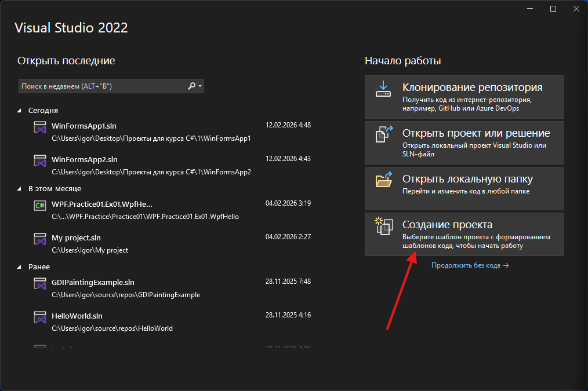Click the Create project template icon
The height and width of the screenshot is (391, 588).
click(384, 226)
